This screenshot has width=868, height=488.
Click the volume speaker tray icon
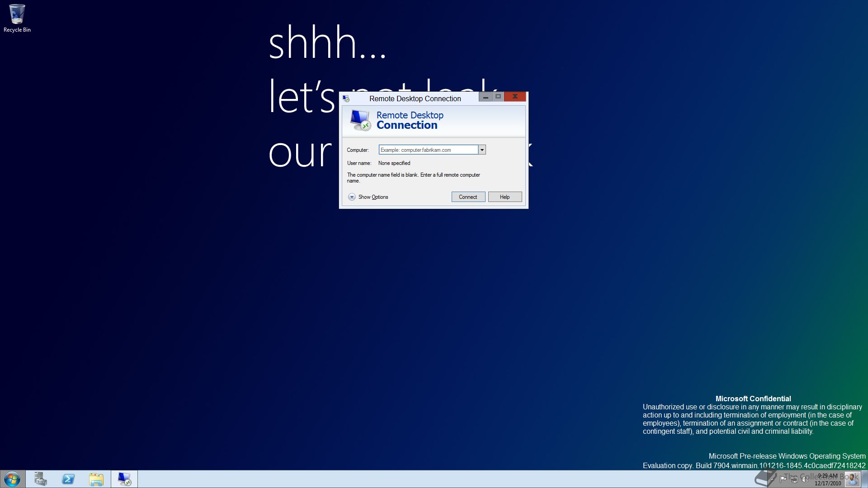point(805,479)
